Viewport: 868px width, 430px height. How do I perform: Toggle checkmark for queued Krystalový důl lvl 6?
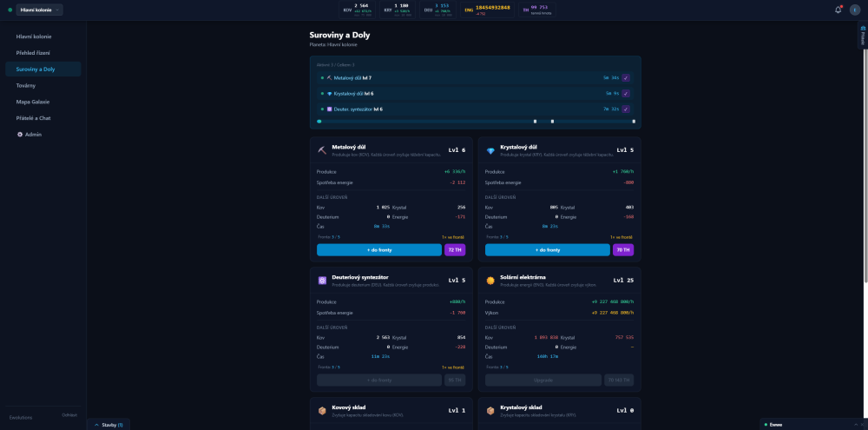pyautogui.click(x=626, y=94)
